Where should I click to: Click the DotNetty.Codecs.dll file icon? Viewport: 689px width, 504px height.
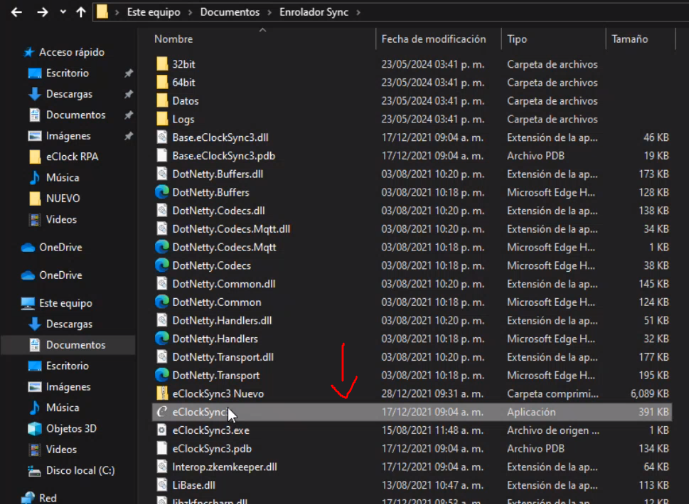pos(162,211)
